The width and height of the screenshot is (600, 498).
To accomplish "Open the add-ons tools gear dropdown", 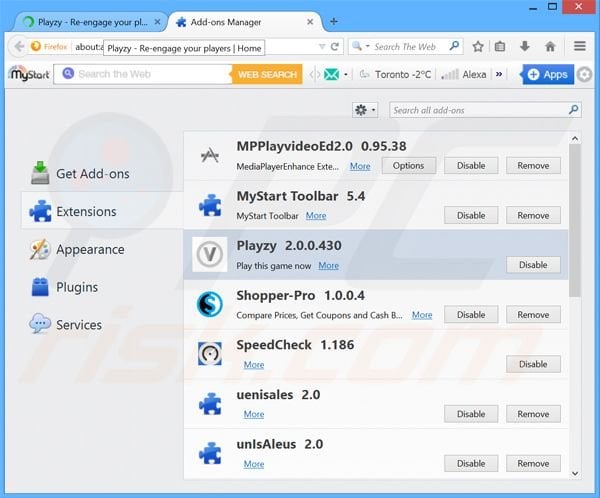I will click(x=365, y=110).
